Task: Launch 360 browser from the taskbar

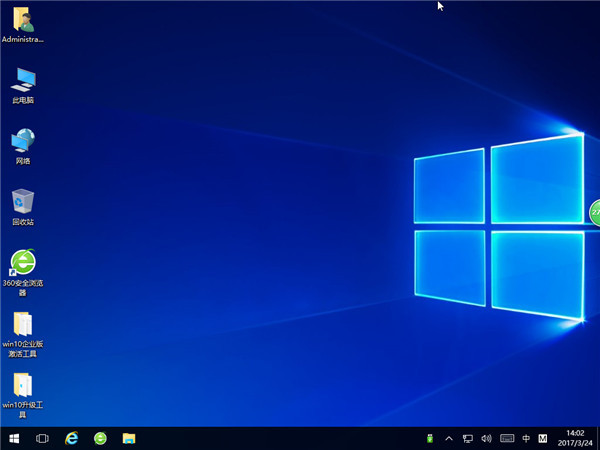Action: point(100,439)
